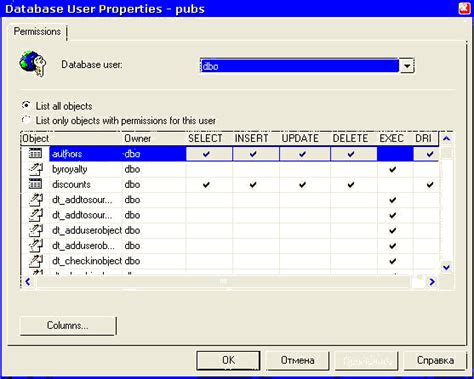Switch to the Permissions tab

tap(37, 32)
